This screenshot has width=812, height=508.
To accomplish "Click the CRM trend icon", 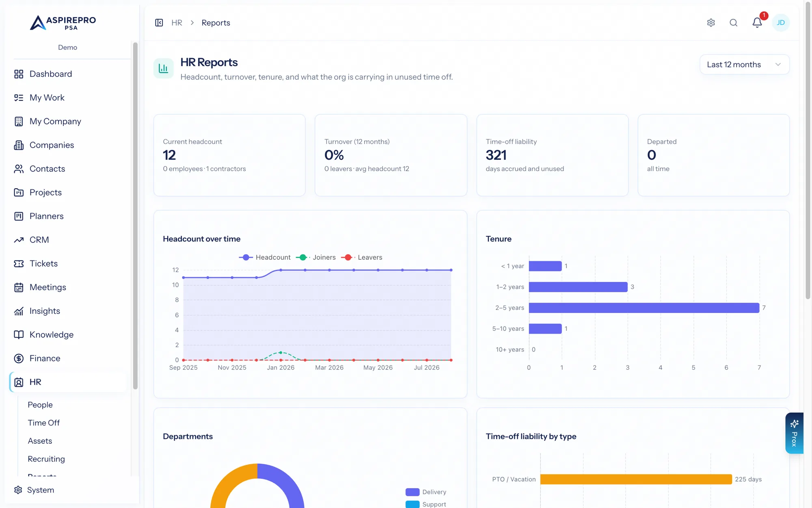I will tap(19, 240).
